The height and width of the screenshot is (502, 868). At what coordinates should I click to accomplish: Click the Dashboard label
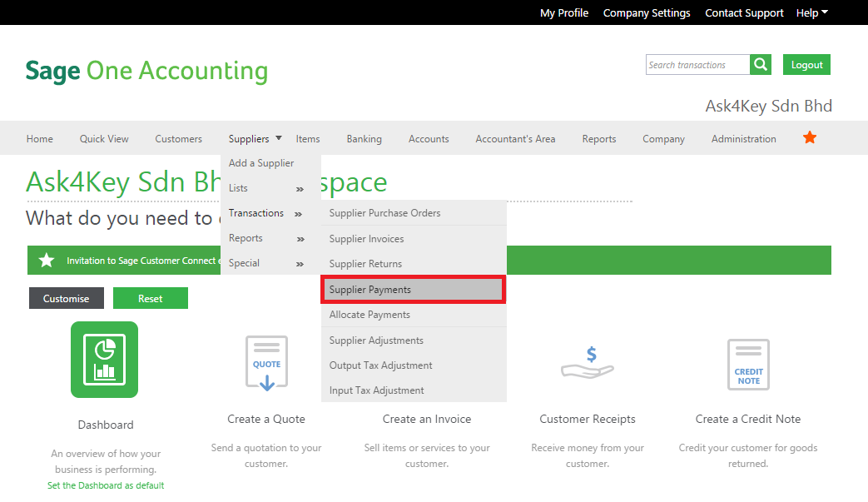(106, 425)
